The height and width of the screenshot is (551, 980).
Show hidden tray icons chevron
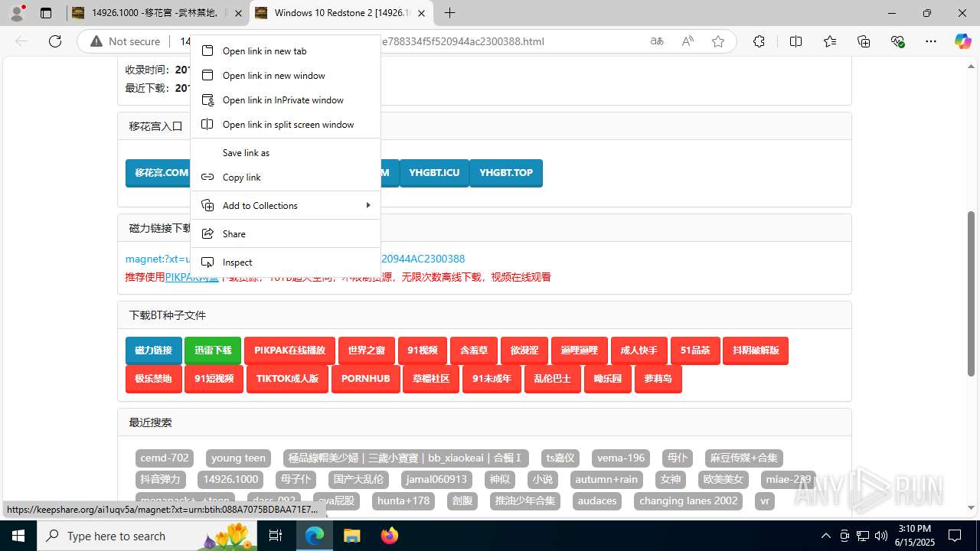825,536
